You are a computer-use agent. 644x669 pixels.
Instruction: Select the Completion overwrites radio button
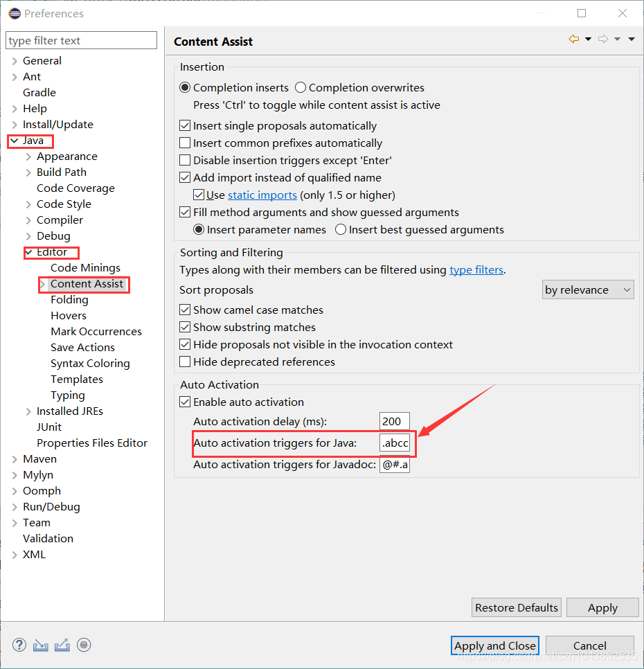tap(301, 87)
